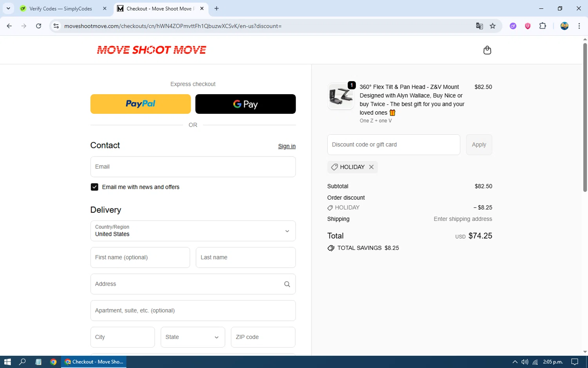Open the Chrome three-dot menu

pyautogui.click(x=579, y=26)
